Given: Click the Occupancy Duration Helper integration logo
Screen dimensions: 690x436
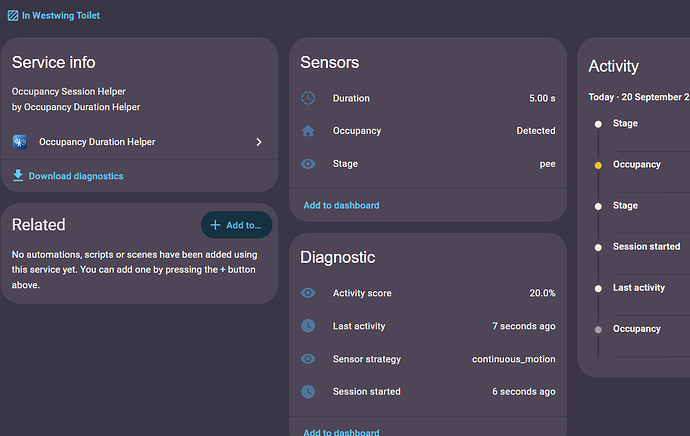Looking at the screenshot, I should pos(20,142).
